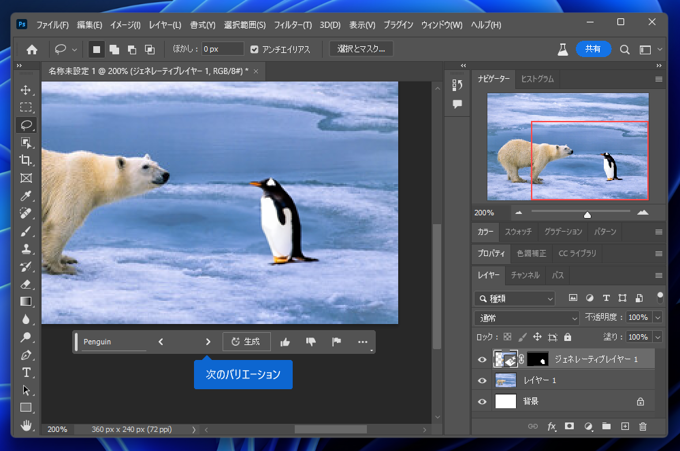This screenshot has height=451, width=680.
Task: Click the 生成 generate button
Action: (246, 342)
